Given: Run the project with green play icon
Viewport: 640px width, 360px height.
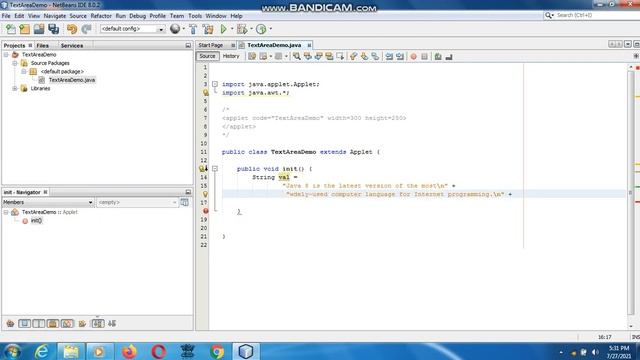Looking at the screenshot, I should (x=224, y=29).
